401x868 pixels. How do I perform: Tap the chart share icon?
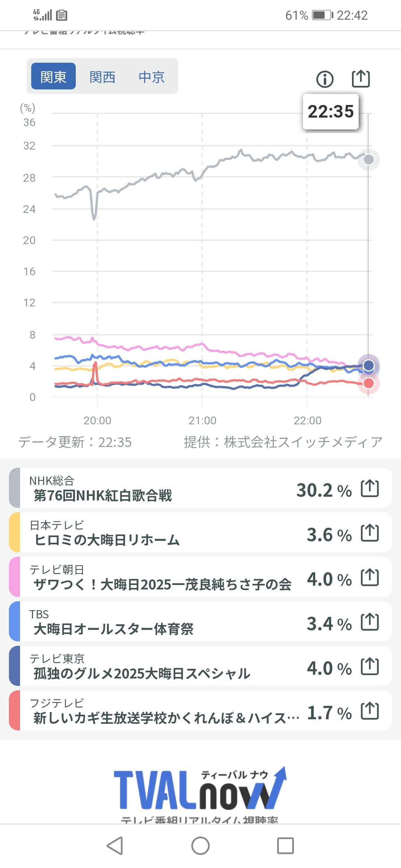click(x=361, y=79)
